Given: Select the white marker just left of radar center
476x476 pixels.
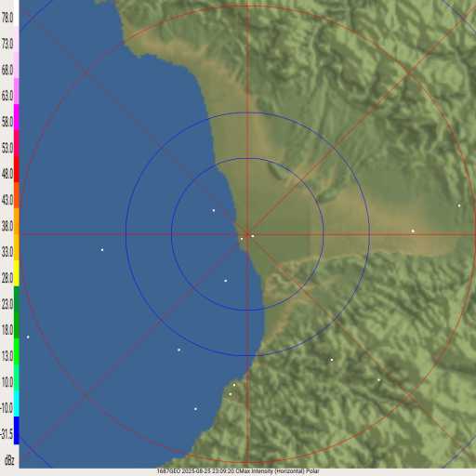Looking at the screenshot, I should (x=242, y=239).
